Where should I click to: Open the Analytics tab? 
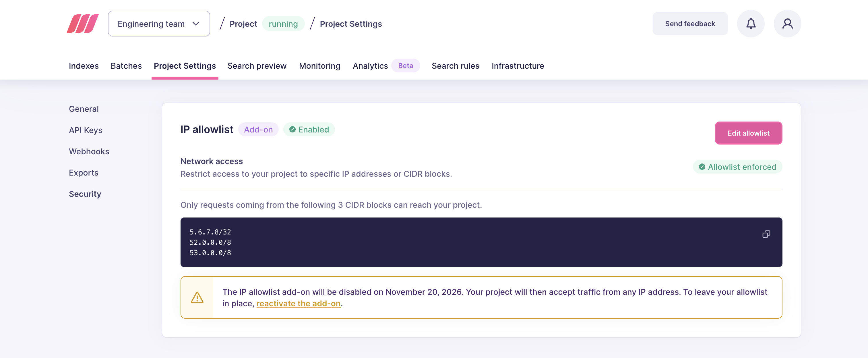pyautogui.click(x=370, y=66)
